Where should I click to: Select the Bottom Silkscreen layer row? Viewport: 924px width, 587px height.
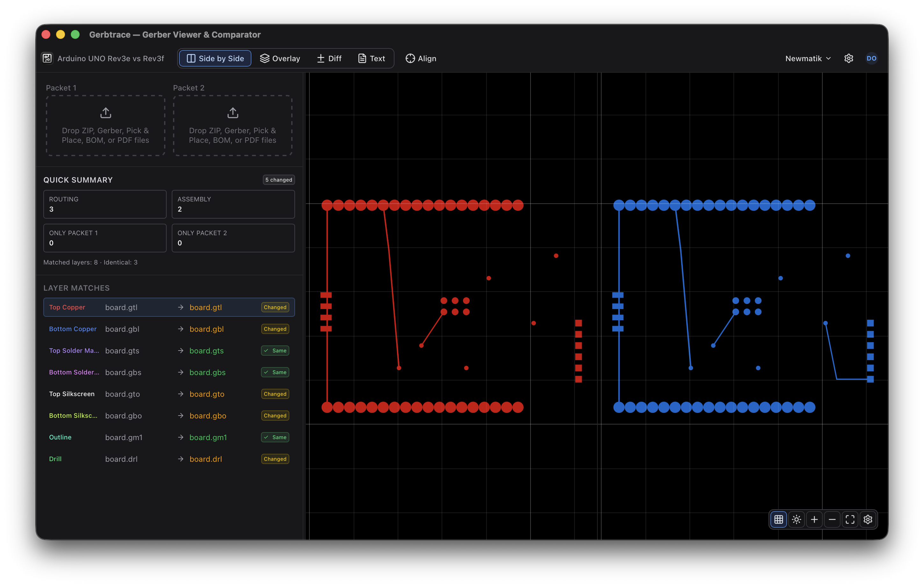click(x=169, y=416)
